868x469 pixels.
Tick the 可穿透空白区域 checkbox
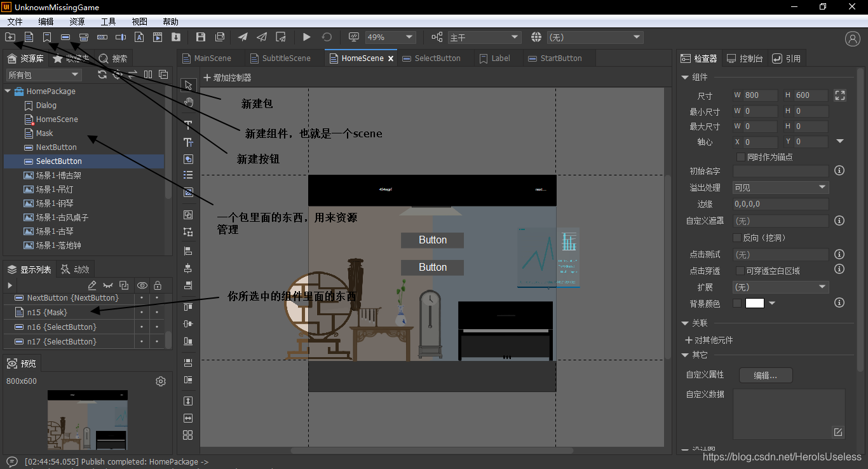(x=740, y=271)
